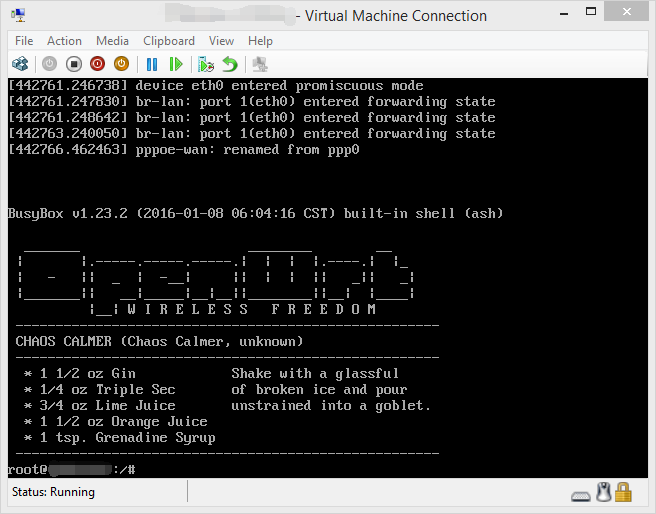Click the root shell prompt line

[72, 469]
